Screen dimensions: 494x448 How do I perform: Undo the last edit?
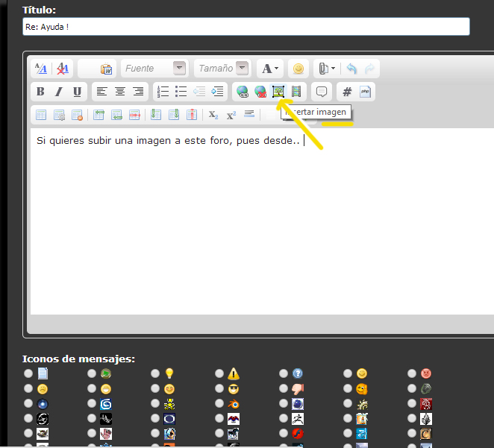351,69
